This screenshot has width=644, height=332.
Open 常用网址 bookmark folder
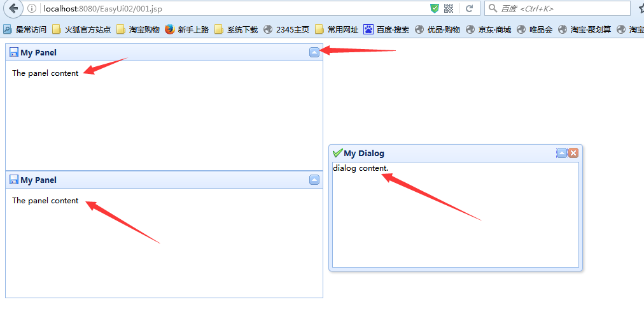point(337,29)
